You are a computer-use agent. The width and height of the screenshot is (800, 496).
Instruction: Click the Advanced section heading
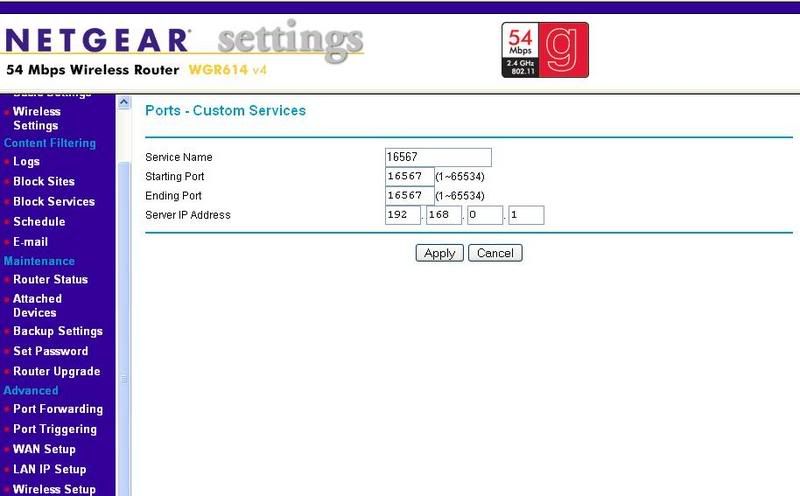pyautogui.click(x=31, y=391)
